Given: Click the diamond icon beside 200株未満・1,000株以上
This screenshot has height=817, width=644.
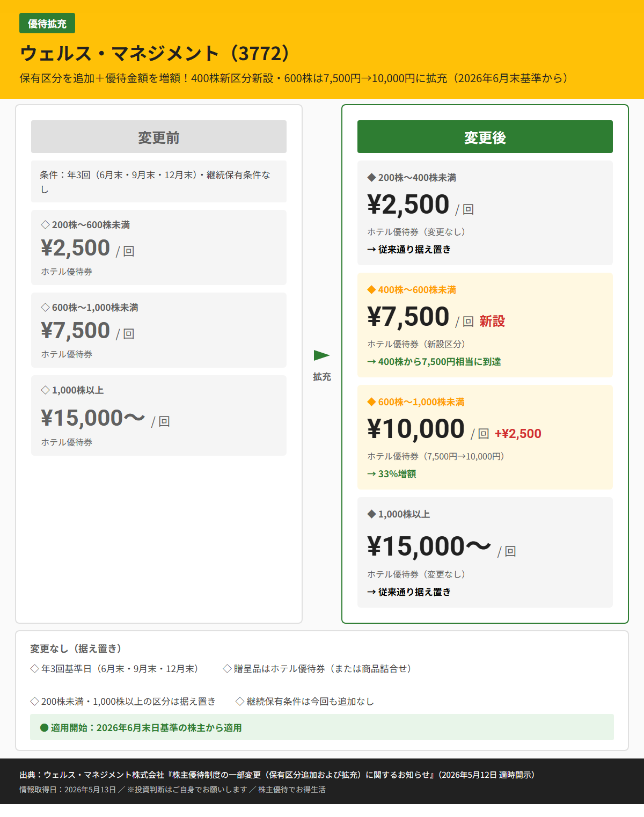Looking at the screenshot, I should [34, 702].
